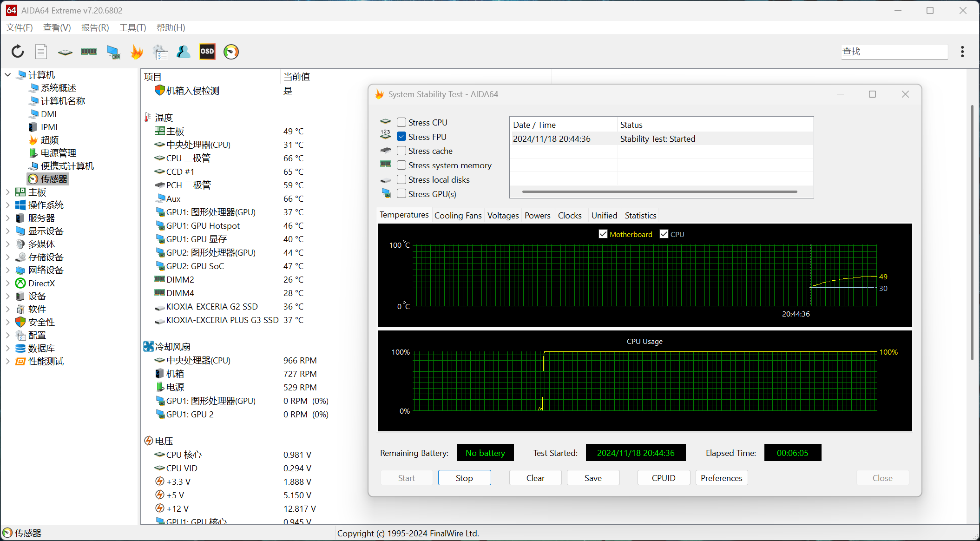The width and height of the screenshot is (980, 541).
Task: Click the log list horizontal scrollbar
Action: pyautogui.click(x=659, y=191)
